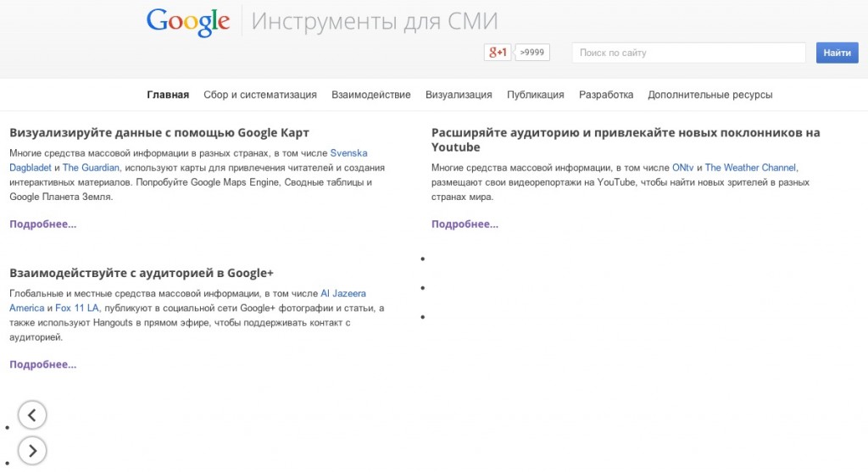Click the The Weather Channel link

pos(751,168)
